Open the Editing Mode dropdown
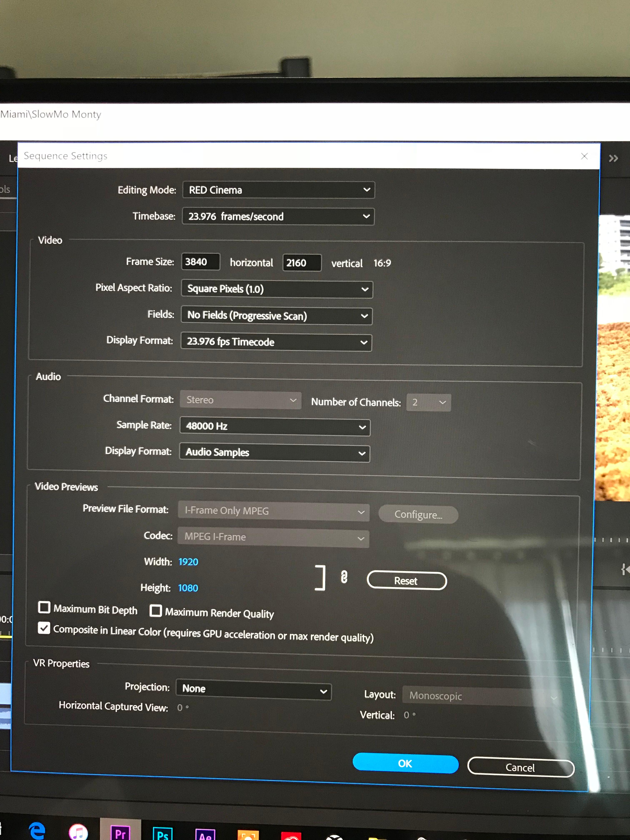630x840 pixels. [x=279, y=190]
